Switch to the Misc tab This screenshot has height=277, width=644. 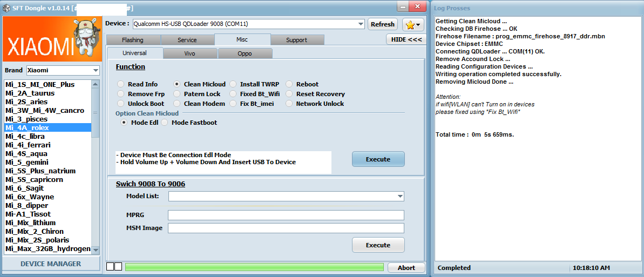coord(242,39)
